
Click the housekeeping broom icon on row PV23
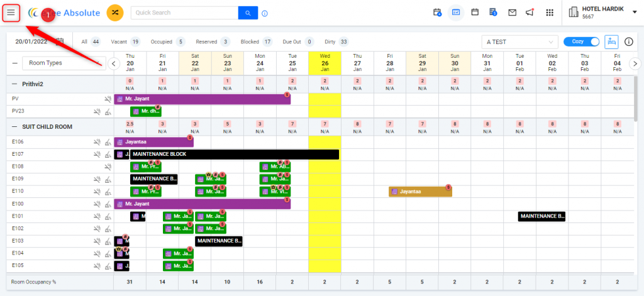(108, 111)
